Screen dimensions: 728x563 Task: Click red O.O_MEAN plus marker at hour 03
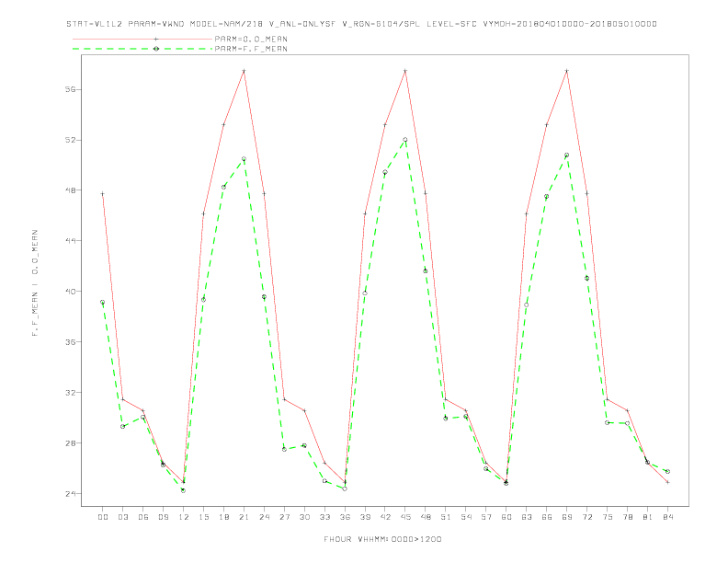pyautogui.click(x=122, y=399)
